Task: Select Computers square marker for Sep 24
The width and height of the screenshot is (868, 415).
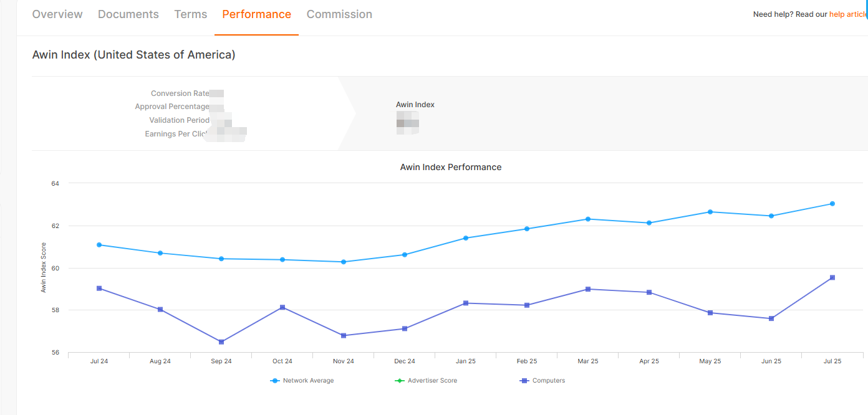Action: (x=221, y=342)
